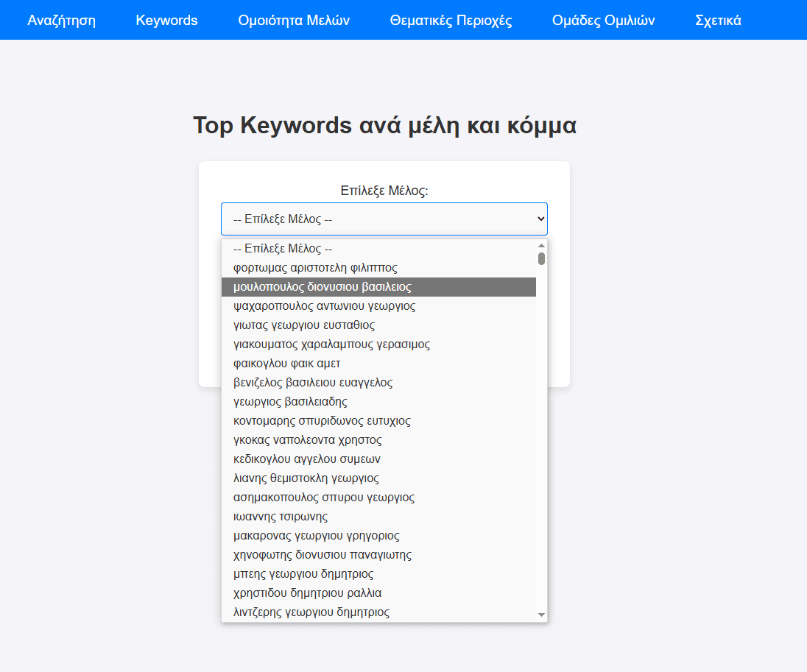Pick μακαρονας γεωργιου γρηγοριος

click(x=378, y=536)
